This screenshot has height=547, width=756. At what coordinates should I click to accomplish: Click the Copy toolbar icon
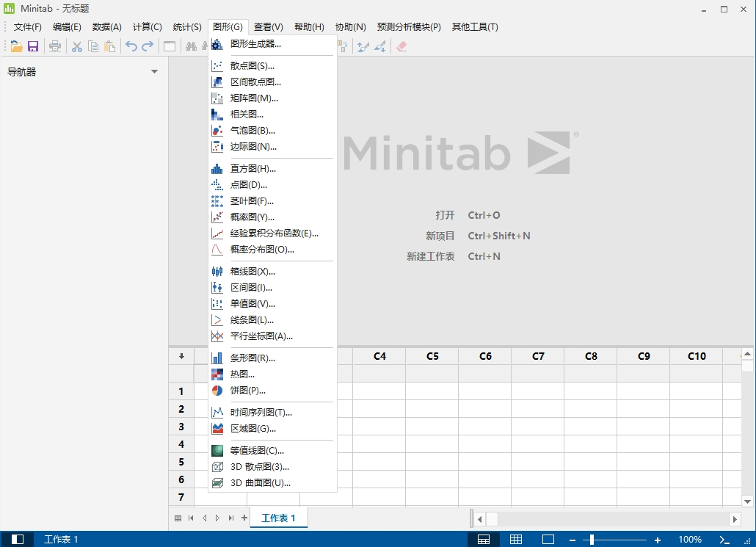(x=93, y=46)
